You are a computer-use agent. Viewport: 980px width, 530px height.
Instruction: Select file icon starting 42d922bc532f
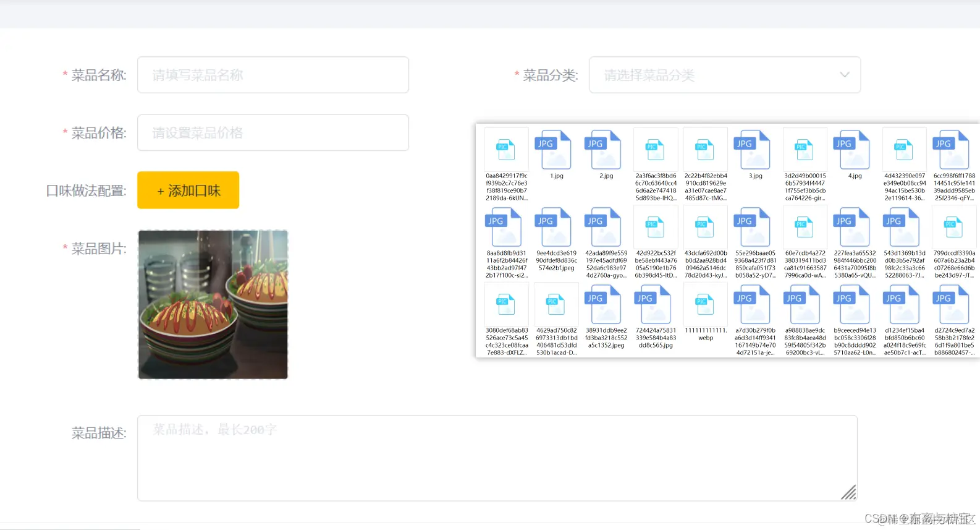click(656, 227)
